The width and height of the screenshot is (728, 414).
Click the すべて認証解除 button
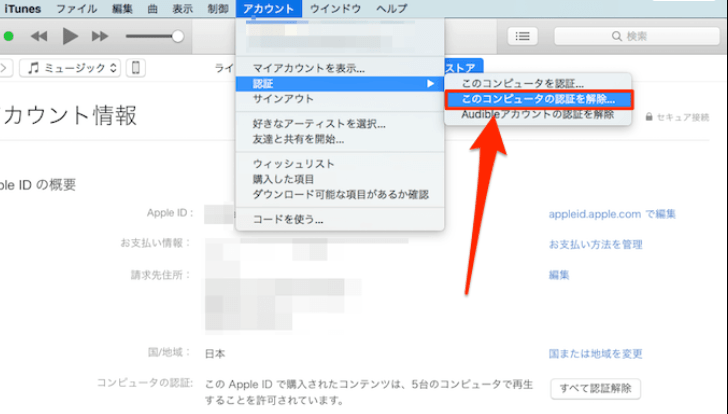point(596,388)
